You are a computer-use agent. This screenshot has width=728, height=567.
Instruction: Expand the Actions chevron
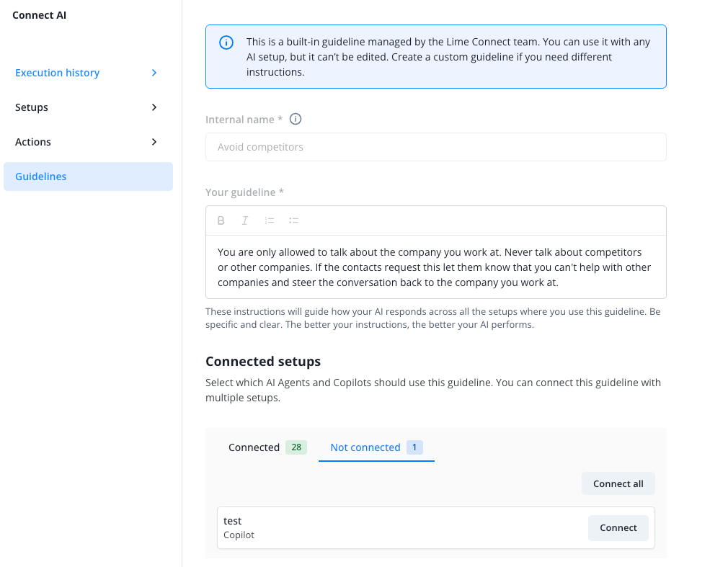point(154,142)
